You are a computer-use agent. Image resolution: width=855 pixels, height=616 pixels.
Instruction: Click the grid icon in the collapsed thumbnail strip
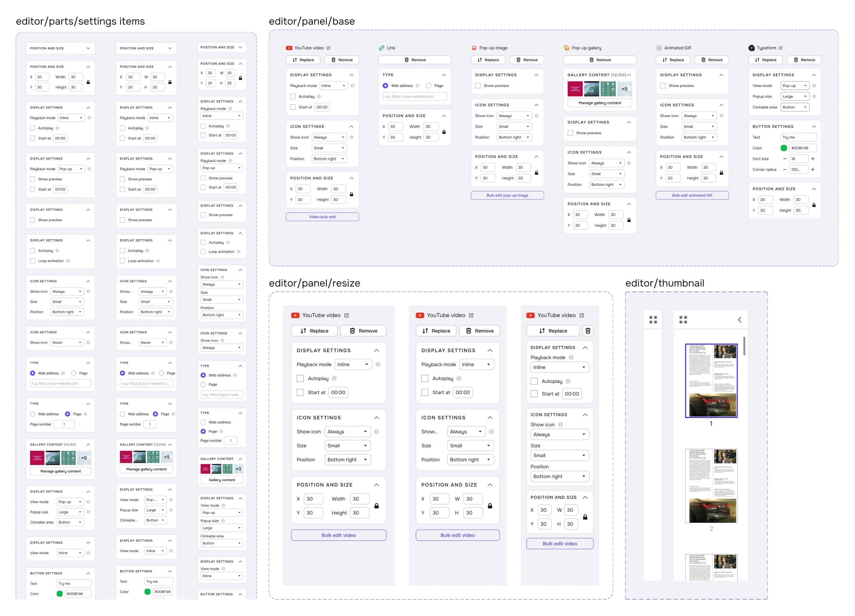click(653, 320)
